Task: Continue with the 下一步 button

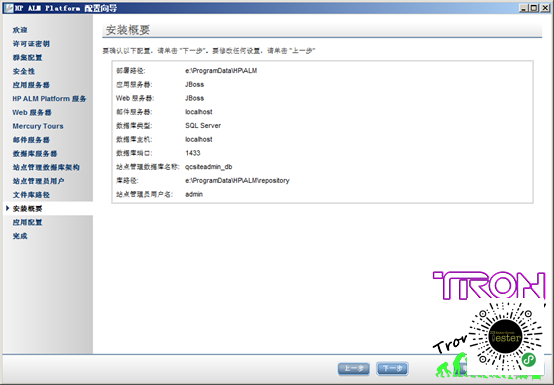Action: 393,368
